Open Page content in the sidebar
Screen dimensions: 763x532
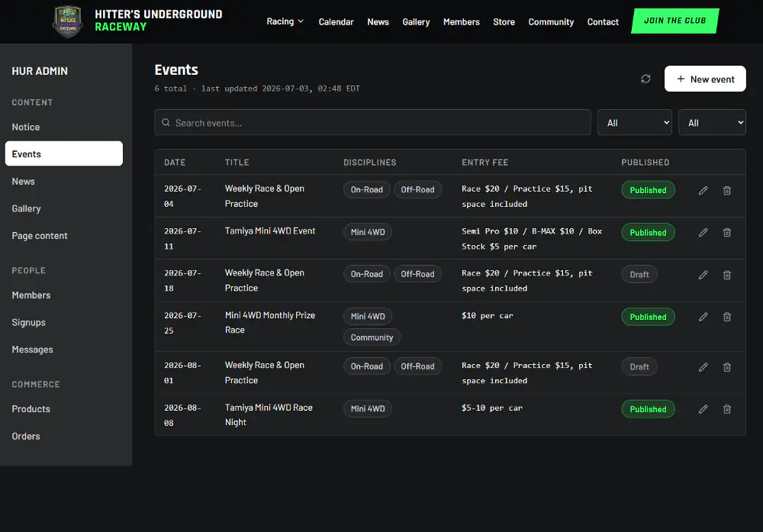pyautogui.click(x=64, y=236)
